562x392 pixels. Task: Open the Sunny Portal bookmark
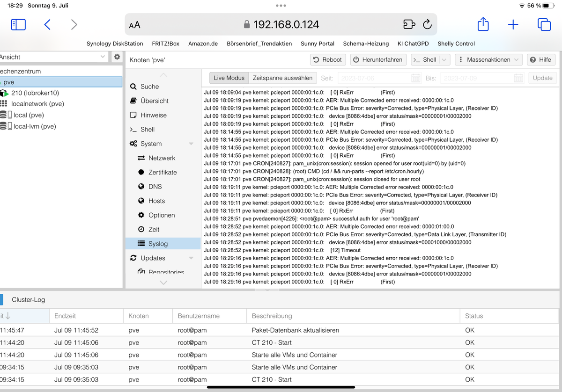tap(318, 44)
